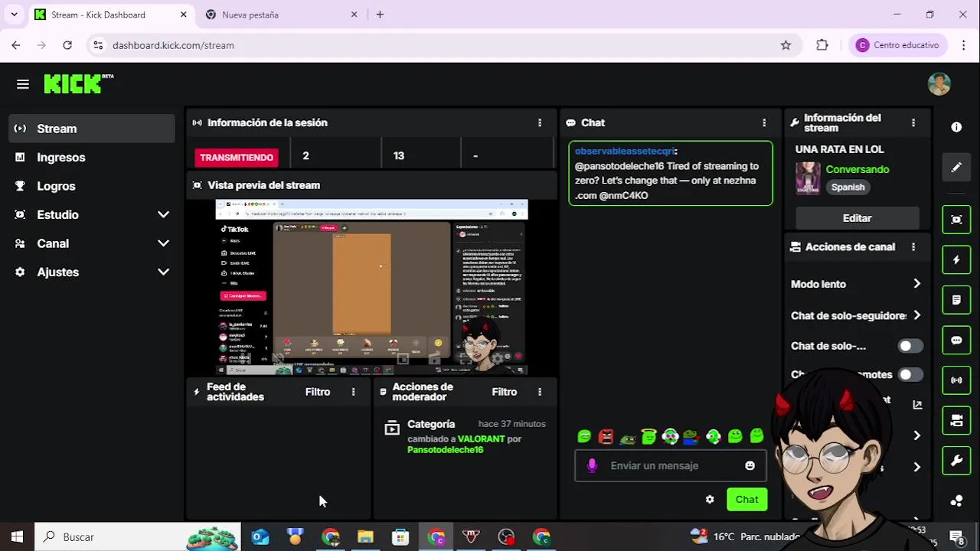Click the Conversando category text
The image size is (980, 551).
pos(857,169)
